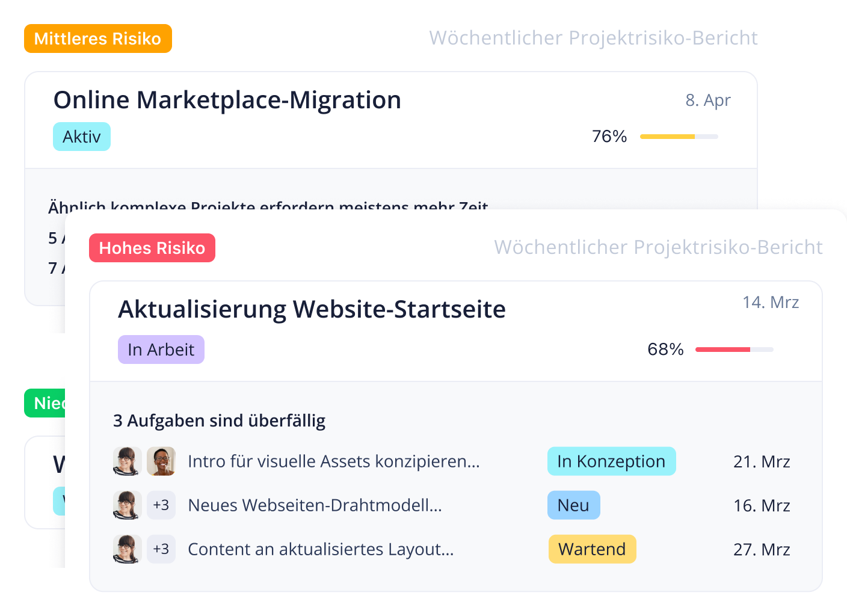
Task: Toggle the In Arbeit status badge
Action: click(x=161, y=349)
